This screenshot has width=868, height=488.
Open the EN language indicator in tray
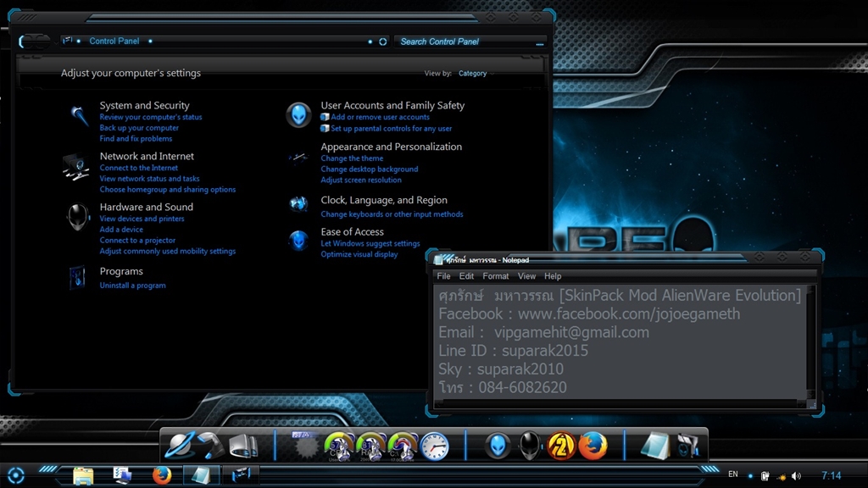[733, 474]
